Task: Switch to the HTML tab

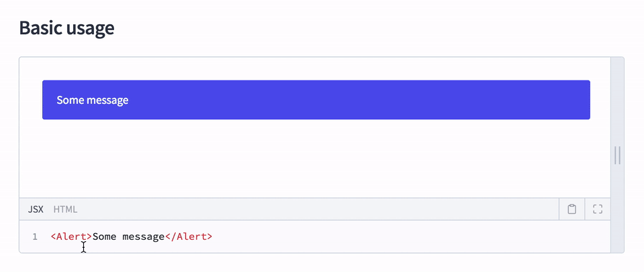Action: point(65,210)
